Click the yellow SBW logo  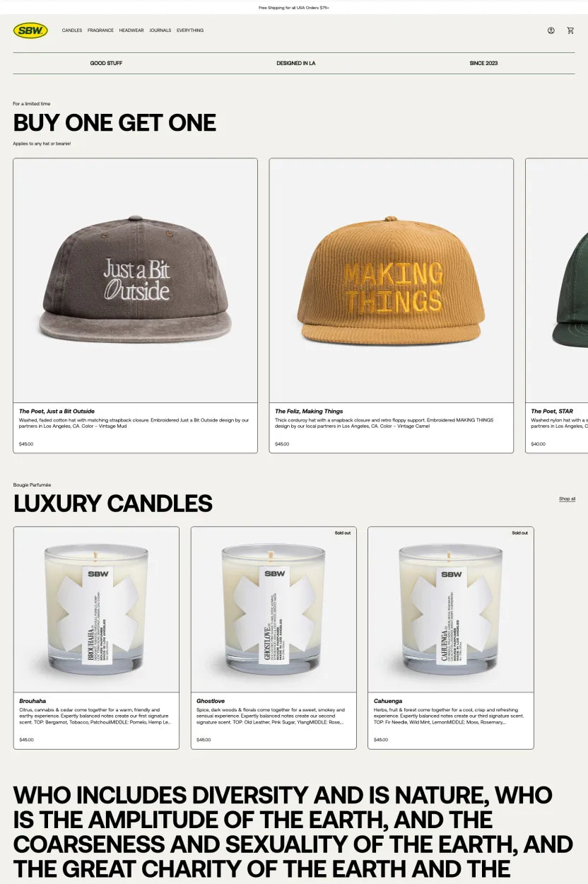click(x=30, y=30)
